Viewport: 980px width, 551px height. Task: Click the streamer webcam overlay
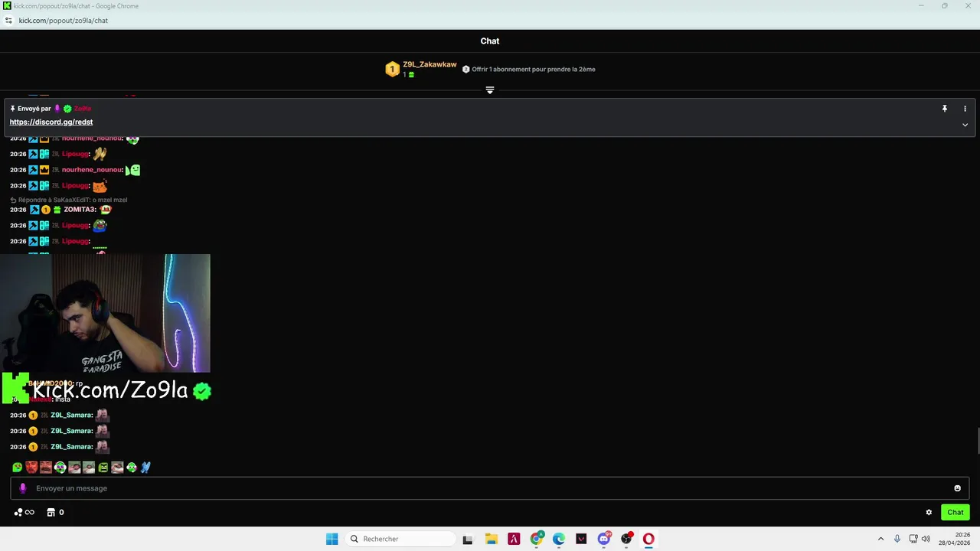(x=105, y=313)
